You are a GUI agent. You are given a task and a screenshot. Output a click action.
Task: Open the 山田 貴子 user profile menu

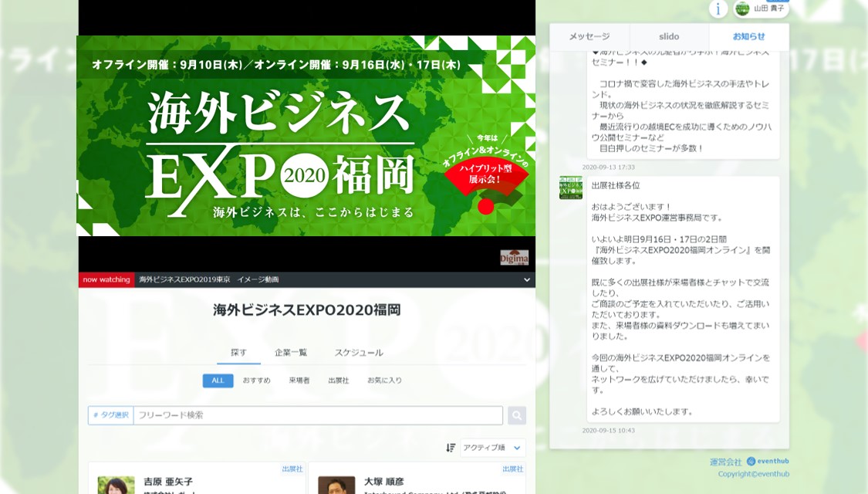click(x=762, y=8)
